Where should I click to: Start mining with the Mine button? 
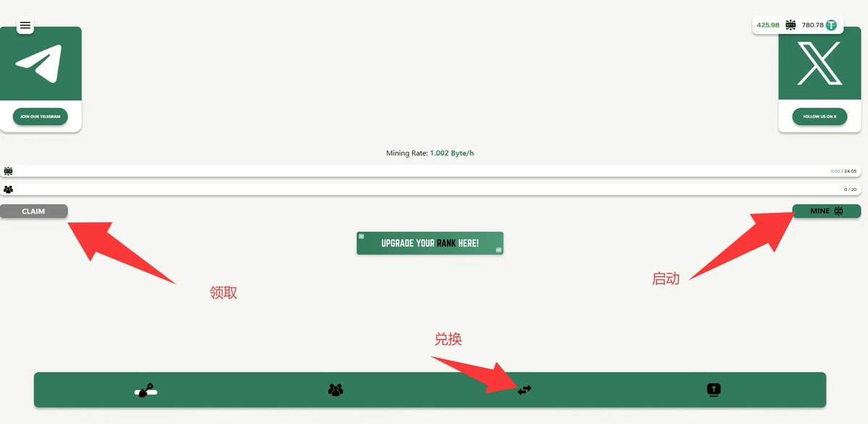click(827, 211)
